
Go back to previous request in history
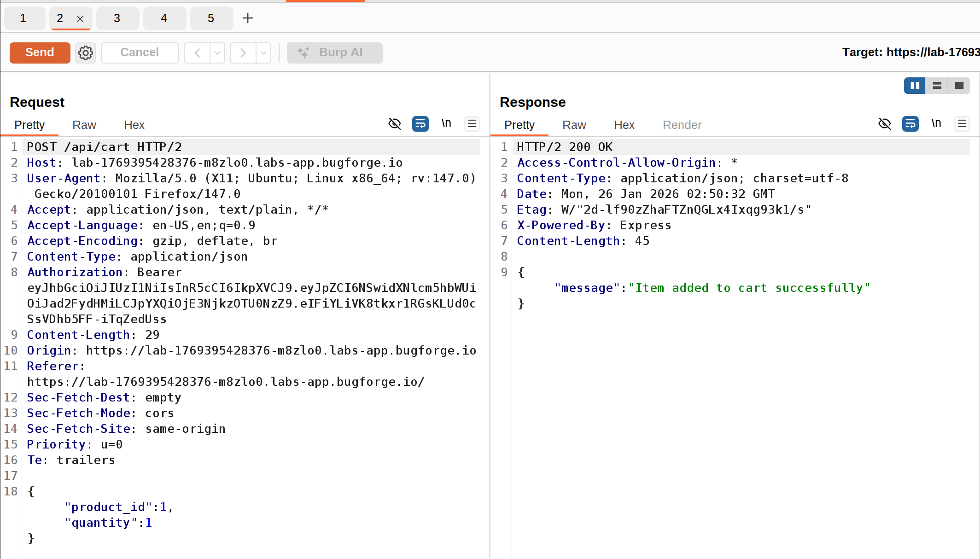point(197,52)
